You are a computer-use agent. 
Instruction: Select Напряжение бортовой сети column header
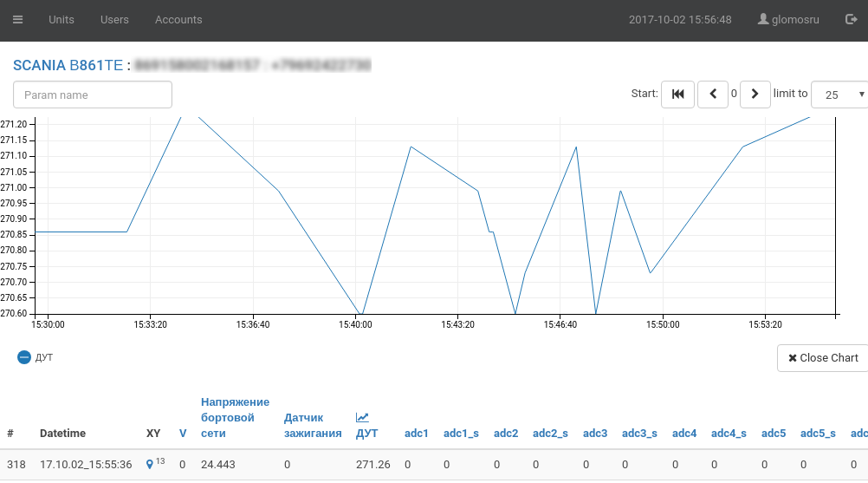click(235, 417)
